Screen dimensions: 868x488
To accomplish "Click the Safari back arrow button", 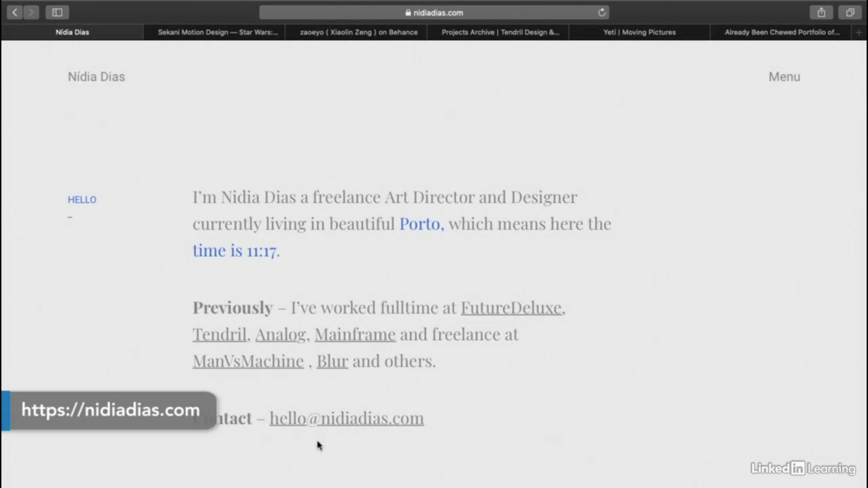I will pos(14,13).
